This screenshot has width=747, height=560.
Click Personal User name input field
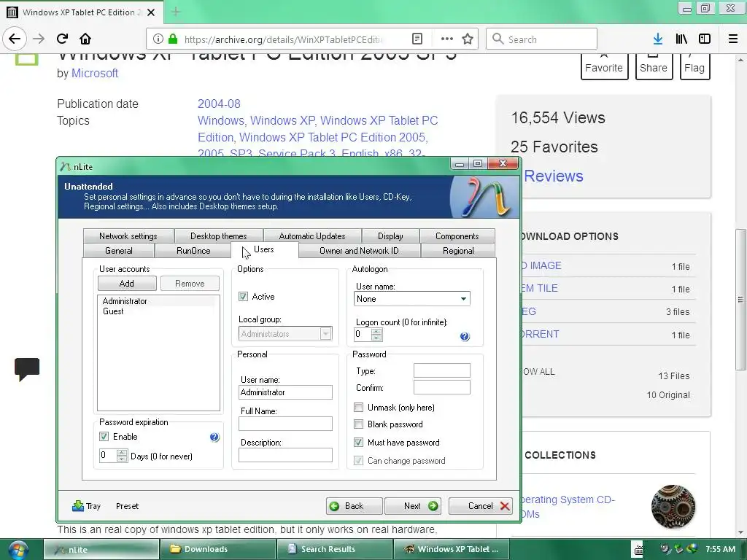point(285,392)
